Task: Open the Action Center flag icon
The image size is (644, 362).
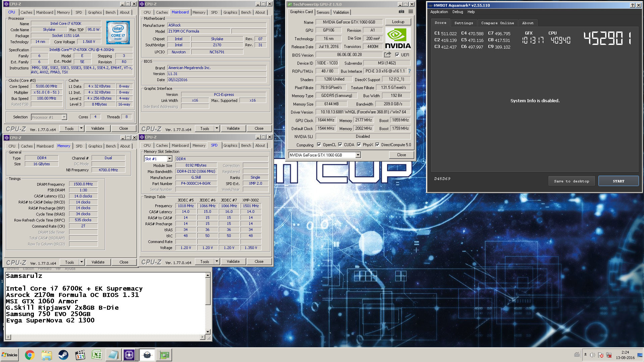Action: pos(600,355)
